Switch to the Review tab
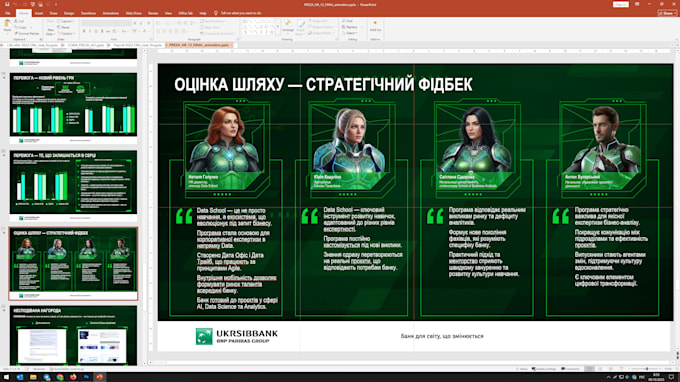Viewport: 680px width, 382px height. click(x=153, y=13)
